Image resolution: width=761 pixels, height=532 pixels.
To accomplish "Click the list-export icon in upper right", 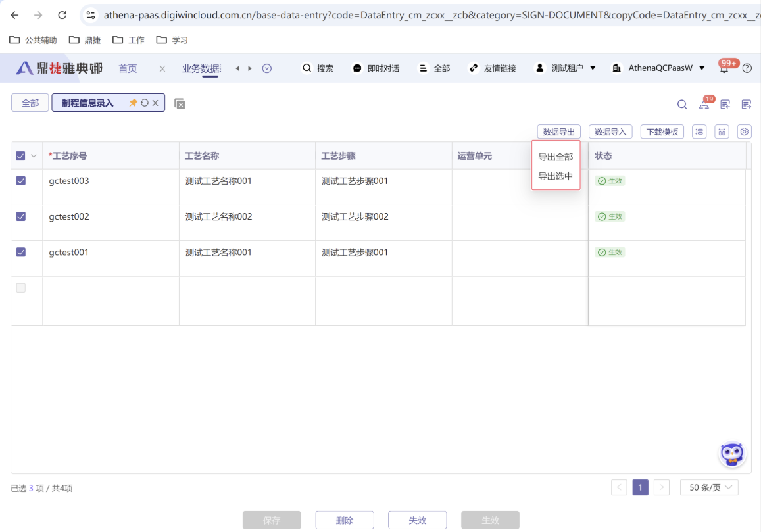I will [x=747, y=104].
